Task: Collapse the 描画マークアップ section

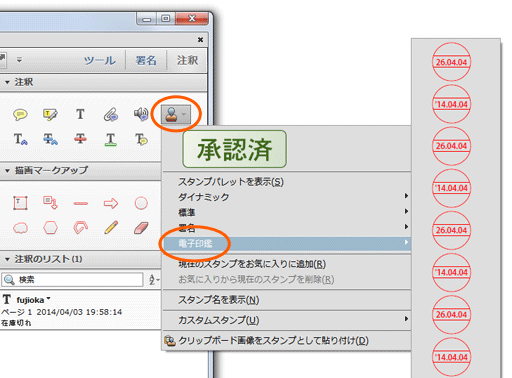Action: (x=7, y=171)
